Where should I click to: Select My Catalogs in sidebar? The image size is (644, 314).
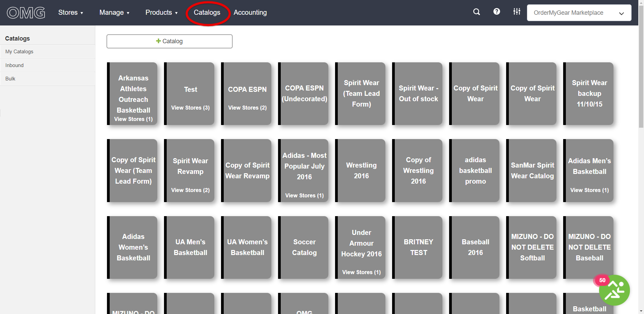47,52
